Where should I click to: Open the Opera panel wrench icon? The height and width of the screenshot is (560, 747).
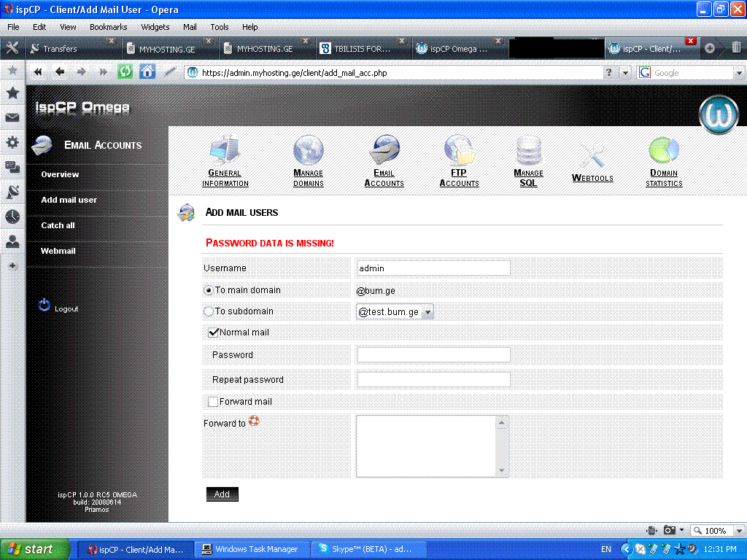(x=12, y=47)
